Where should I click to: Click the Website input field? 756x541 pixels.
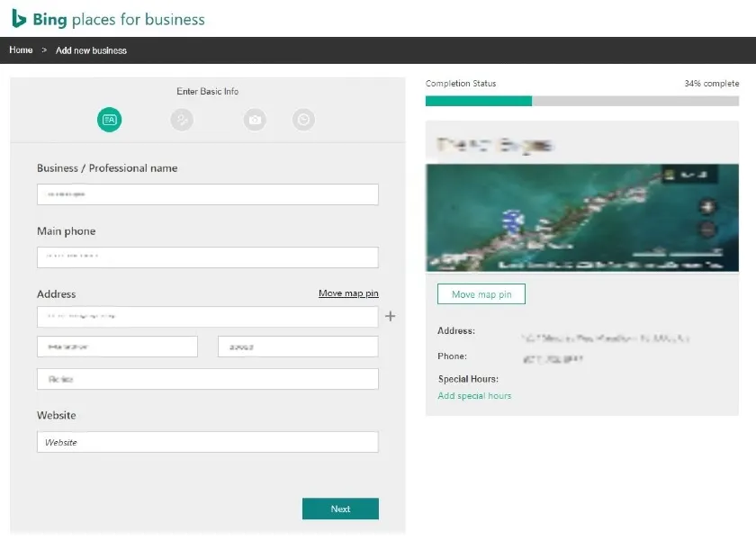(207, 442)
